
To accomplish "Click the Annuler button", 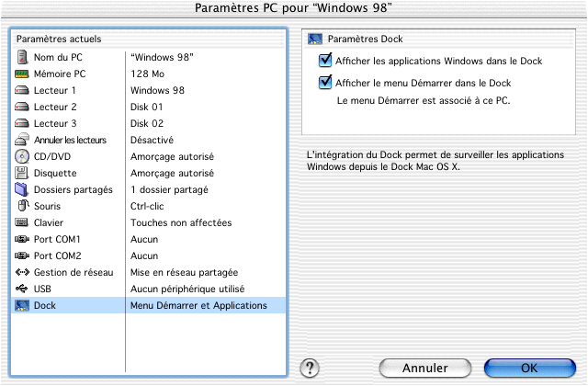I will point(425,368).
